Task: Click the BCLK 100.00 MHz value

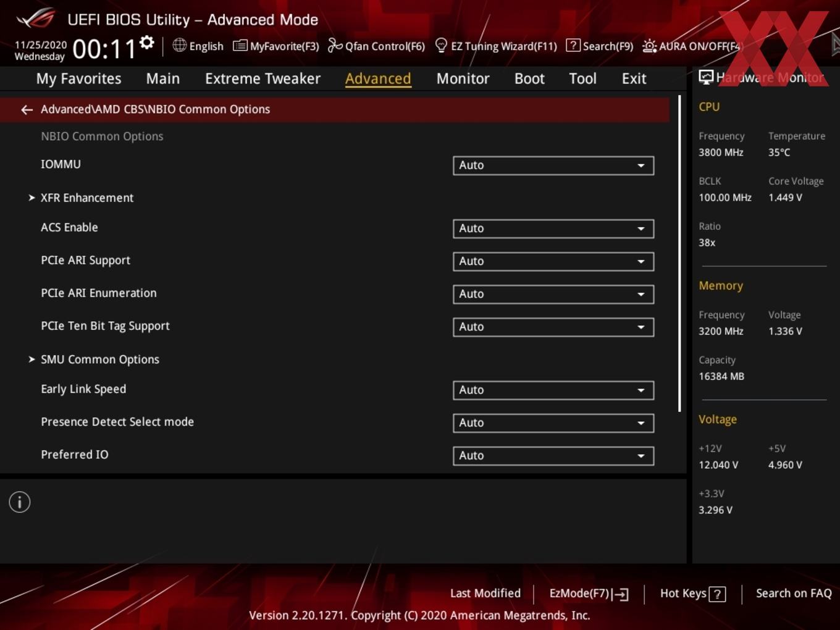Action: [x=725, y=198]
